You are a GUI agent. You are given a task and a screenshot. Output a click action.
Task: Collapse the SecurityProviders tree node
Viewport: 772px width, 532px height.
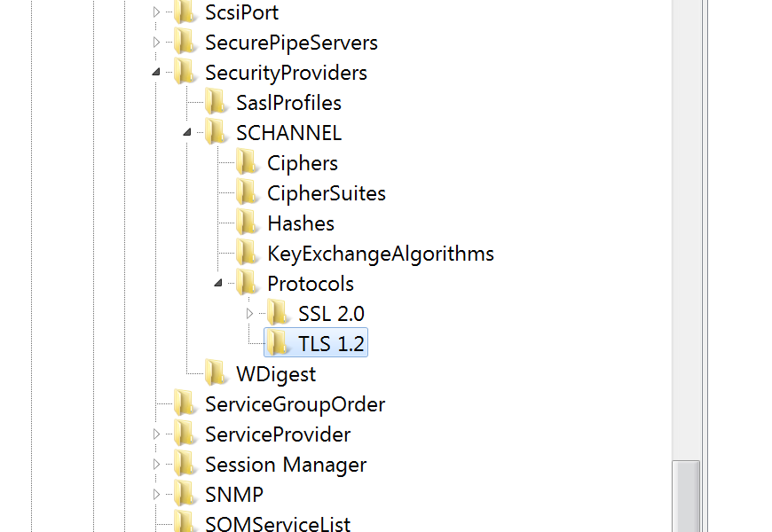(x=156, y=73)
